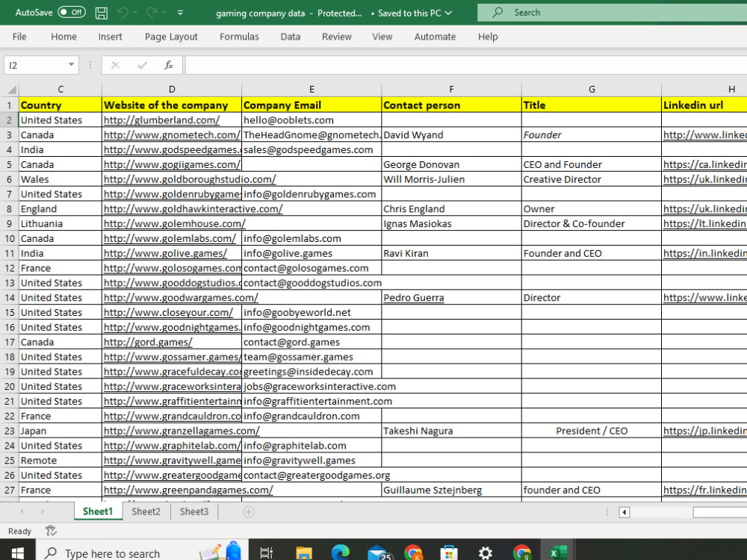The height and width of the screenshot is (560, 747).
Task: Open File Explorer from taskbar
Action: [x=303, y=553]
